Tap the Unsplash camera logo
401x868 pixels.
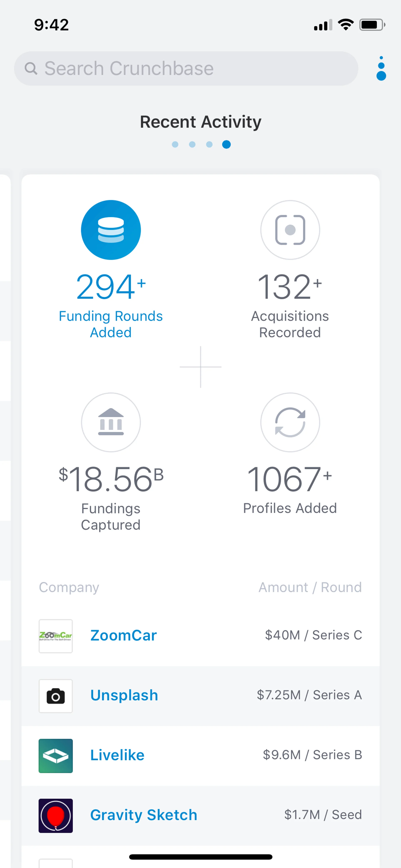tap(56, 696)
